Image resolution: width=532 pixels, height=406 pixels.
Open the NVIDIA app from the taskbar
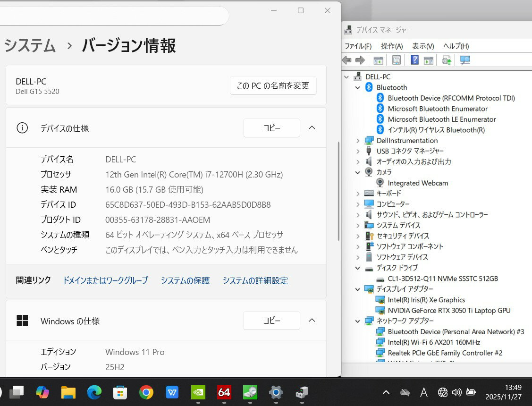tap(198, 392)
